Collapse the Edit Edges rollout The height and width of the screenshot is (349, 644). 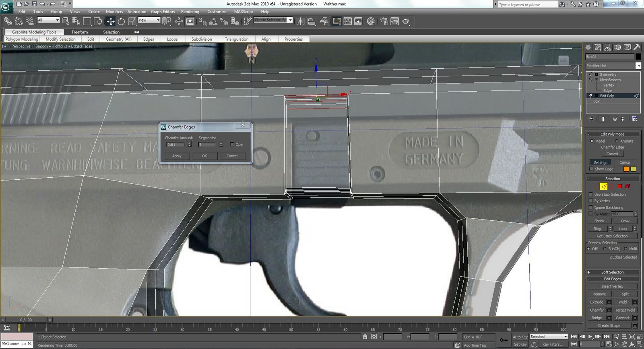click(x=612, y=279)
